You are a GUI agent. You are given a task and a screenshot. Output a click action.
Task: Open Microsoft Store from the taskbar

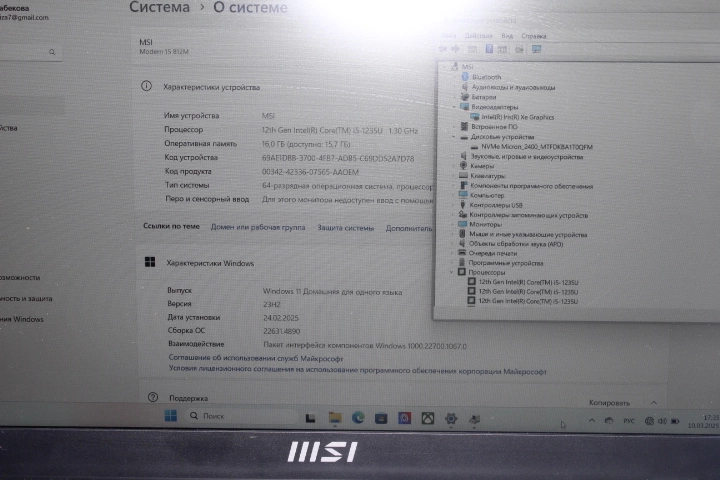(x=381, y=418)
